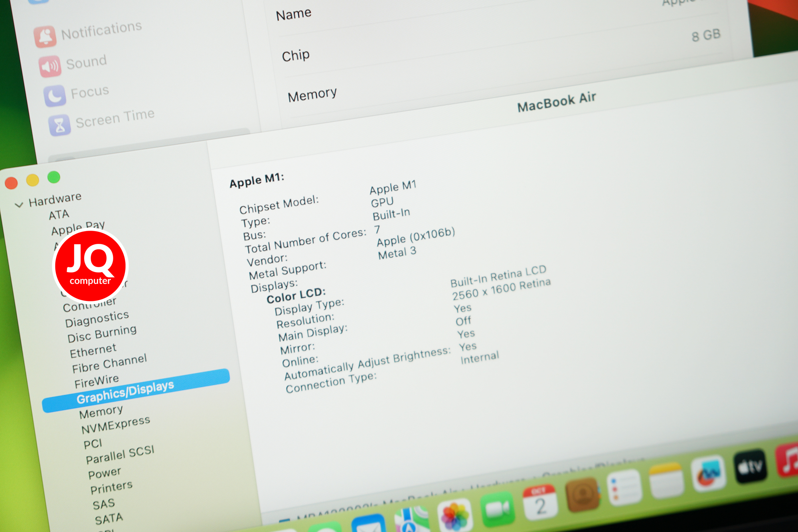Open Contacts from the Dock

[x=583, y=495]
